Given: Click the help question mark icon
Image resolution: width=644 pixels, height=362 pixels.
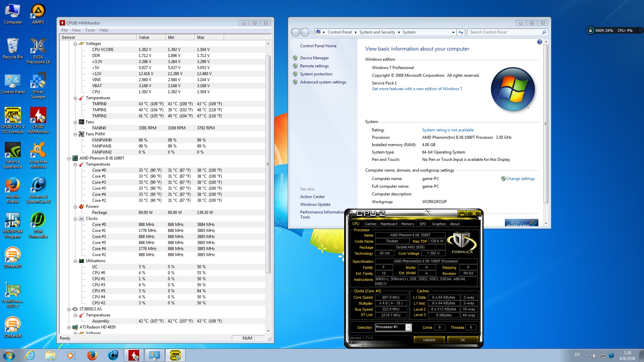Looking at the screenshot, I should 539,42.
